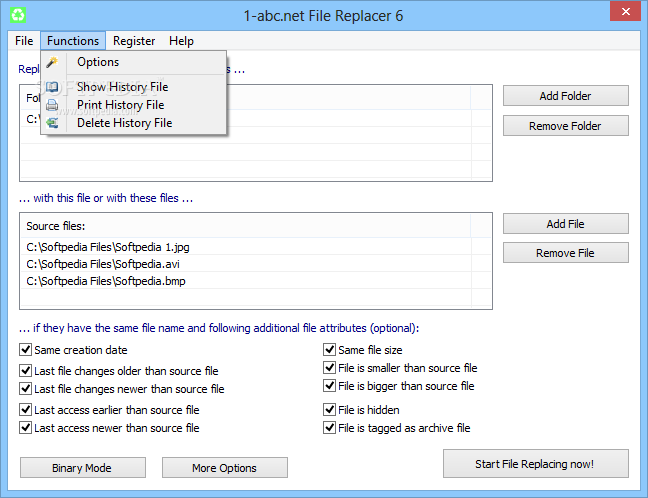
Task: Click the icon beside Delete History File
Action: (52, 123)
